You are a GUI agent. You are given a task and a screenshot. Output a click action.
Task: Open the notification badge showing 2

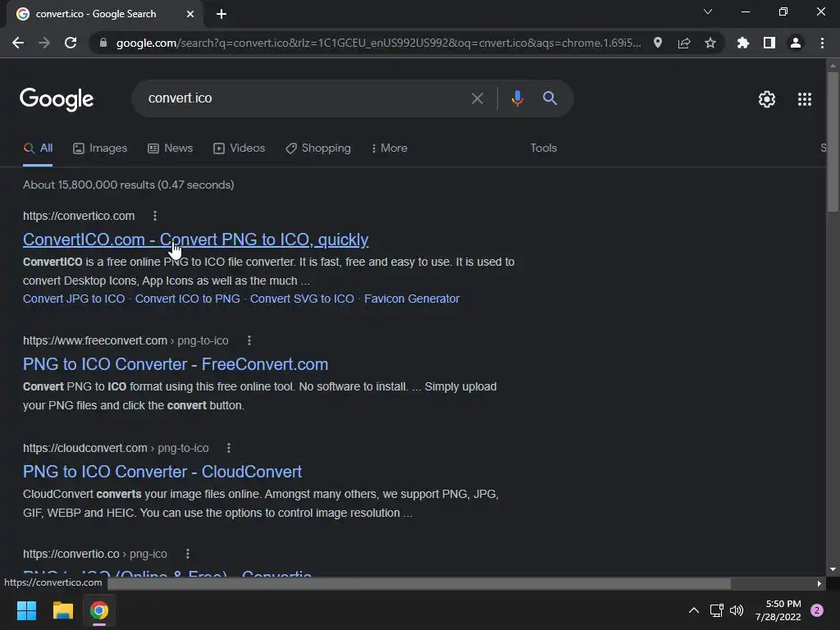coord(817,610)
